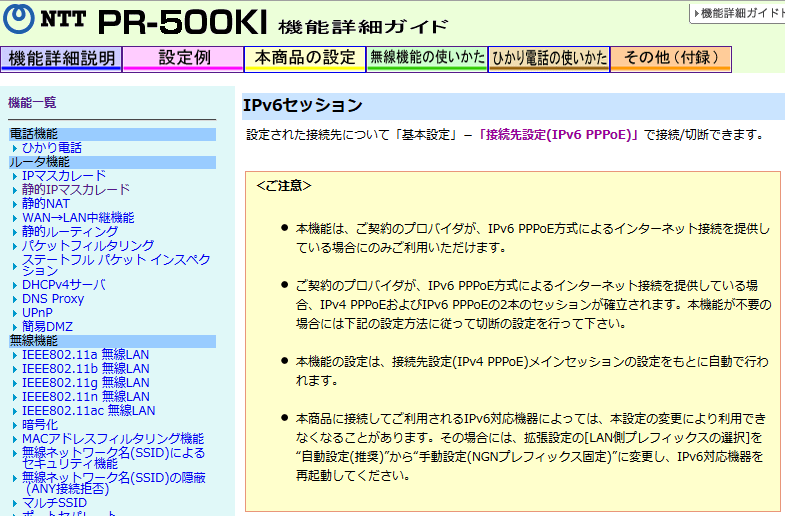
Task: Open the 静的ルーティング sidebar link
Action: pos(70,232)
